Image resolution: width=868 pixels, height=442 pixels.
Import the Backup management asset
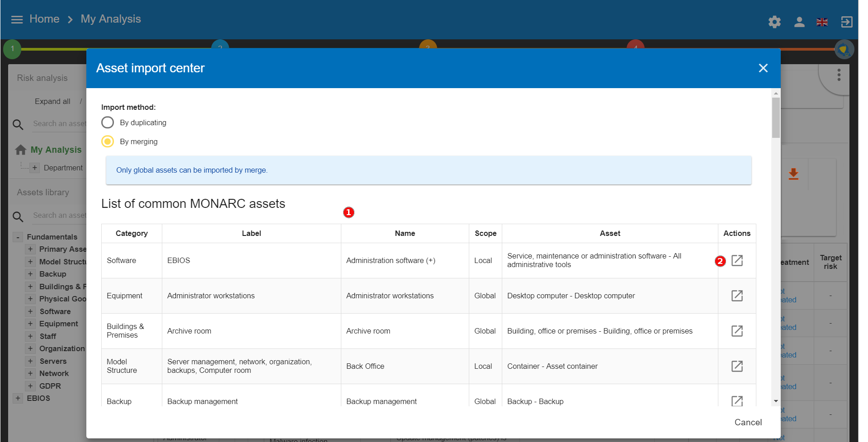737,401
